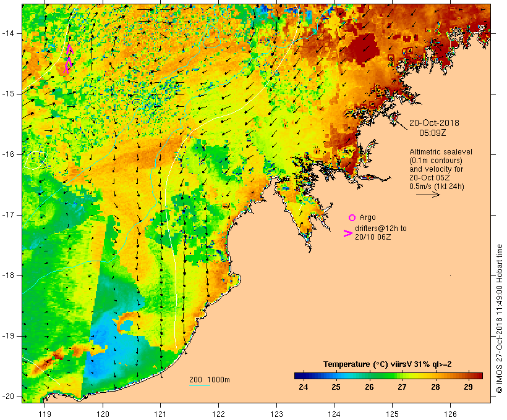This screenshot has width=507, height=420.
Task: Click the latitude axis label -15
Action: coord(7,94)
